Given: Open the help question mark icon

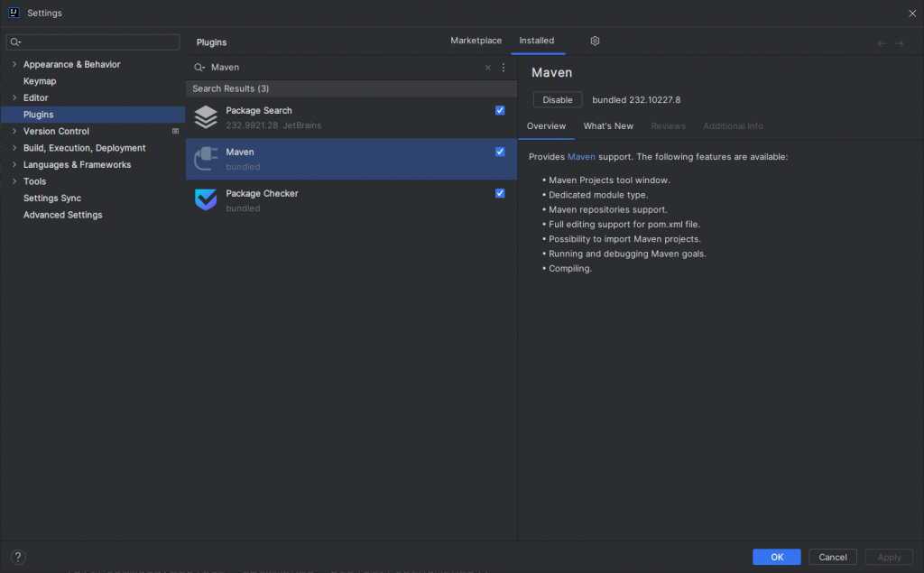Looking at the screenshot, I should [x=18, y=557].
